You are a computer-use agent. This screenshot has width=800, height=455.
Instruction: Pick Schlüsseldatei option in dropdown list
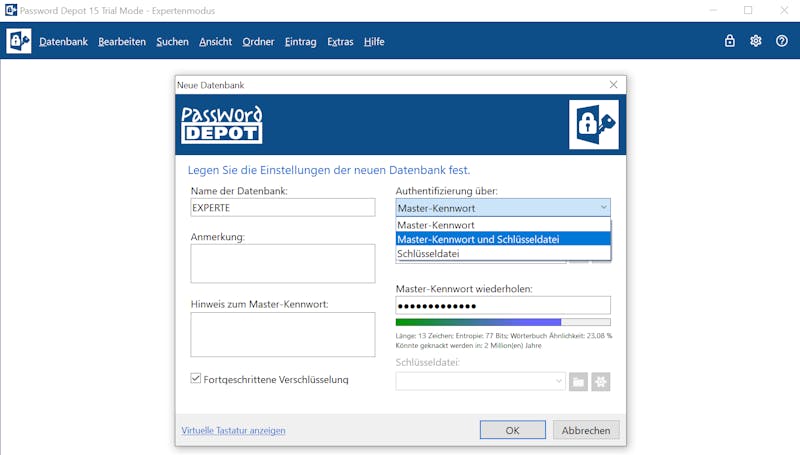[x=503, y=254]
